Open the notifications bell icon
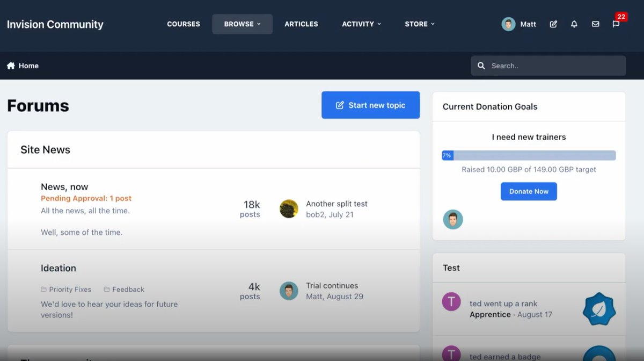Screen dimensions: 644x361 coord(574,24)
